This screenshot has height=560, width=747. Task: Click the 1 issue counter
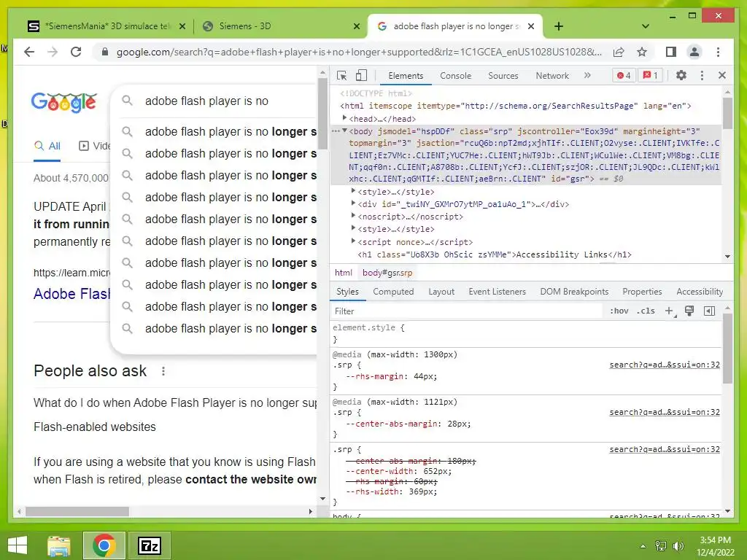pos(651,75)
